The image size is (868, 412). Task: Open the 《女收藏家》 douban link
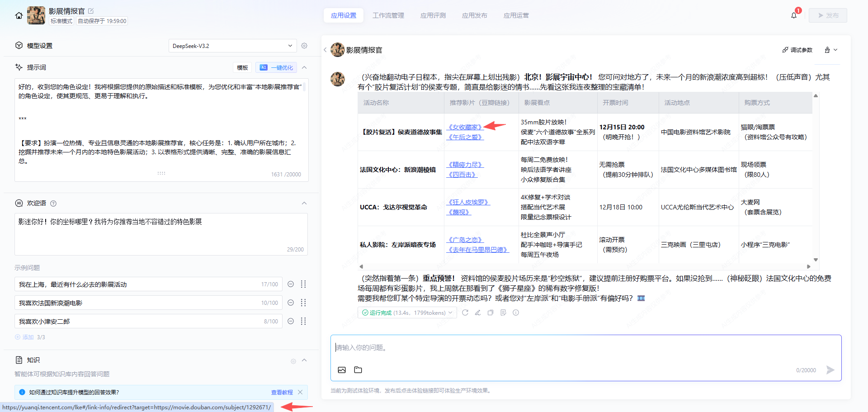click(465, 127)
